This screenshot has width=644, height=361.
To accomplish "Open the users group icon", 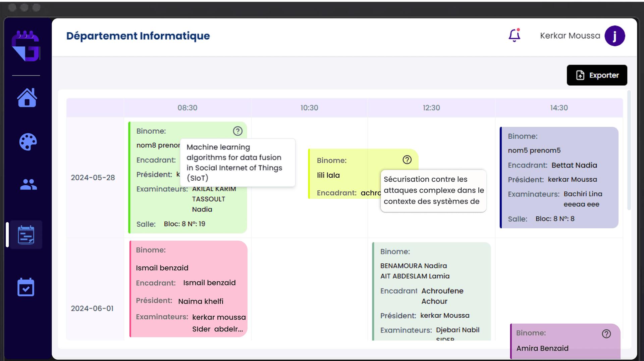I will tap(28, 184).
